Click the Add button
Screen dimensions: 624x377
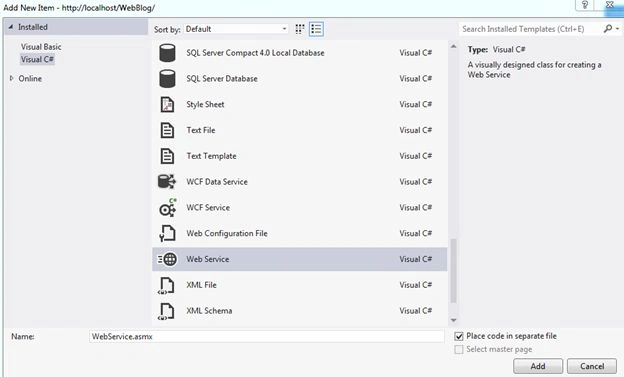(x=538, y=366)
